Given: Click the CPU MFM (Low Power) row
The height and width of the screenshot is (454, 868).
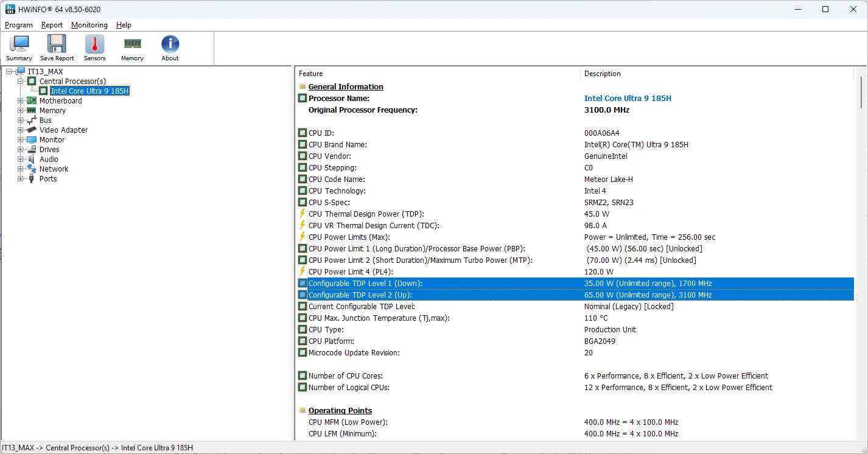Looking at the screenshot, I should point(575,422).
